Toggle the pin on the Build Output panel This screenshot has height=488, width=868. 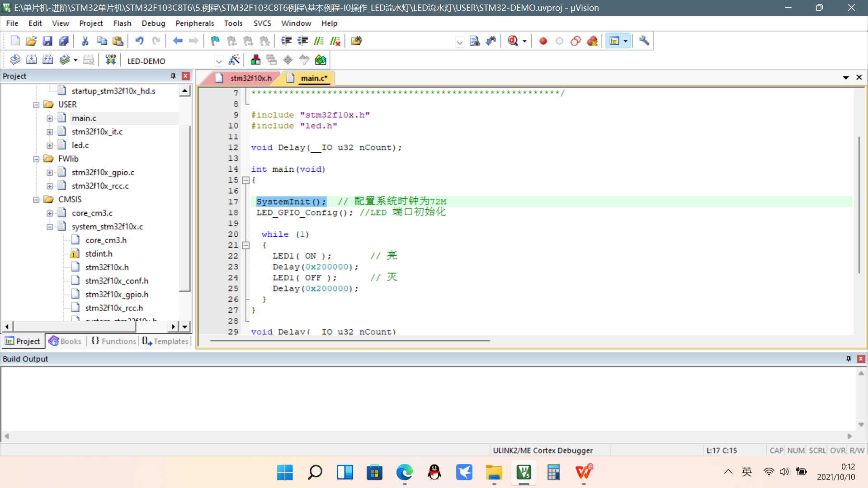tap(848, 358)
